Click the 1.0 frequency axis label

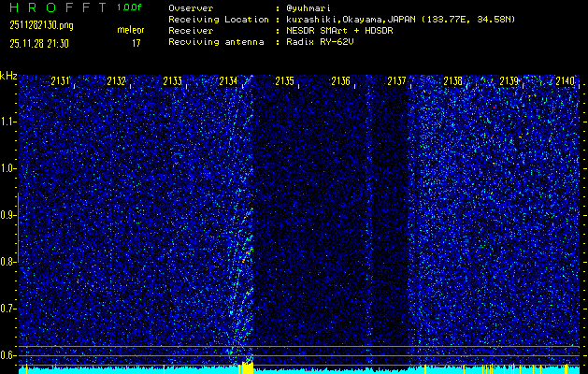(7, 168)
